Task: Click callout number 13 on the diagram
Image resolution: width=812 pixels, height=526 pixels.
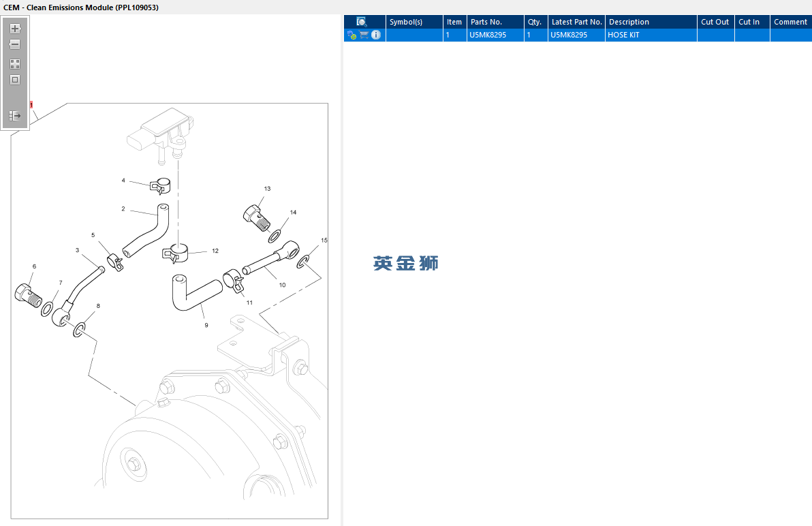Action: 267,189
